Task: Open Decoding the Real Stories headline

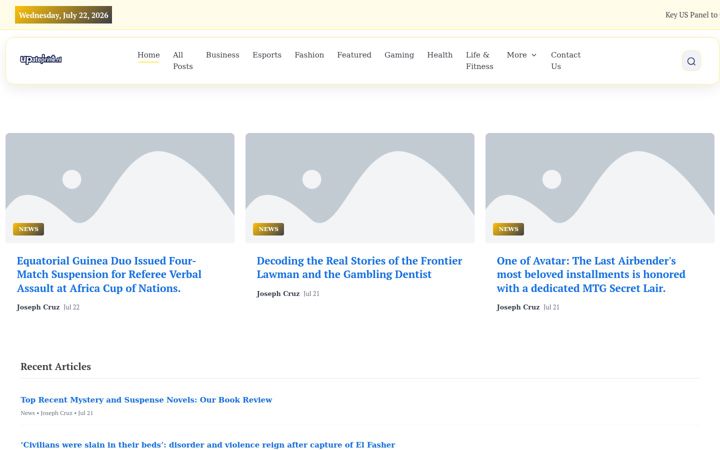Action: coord(359,268)
